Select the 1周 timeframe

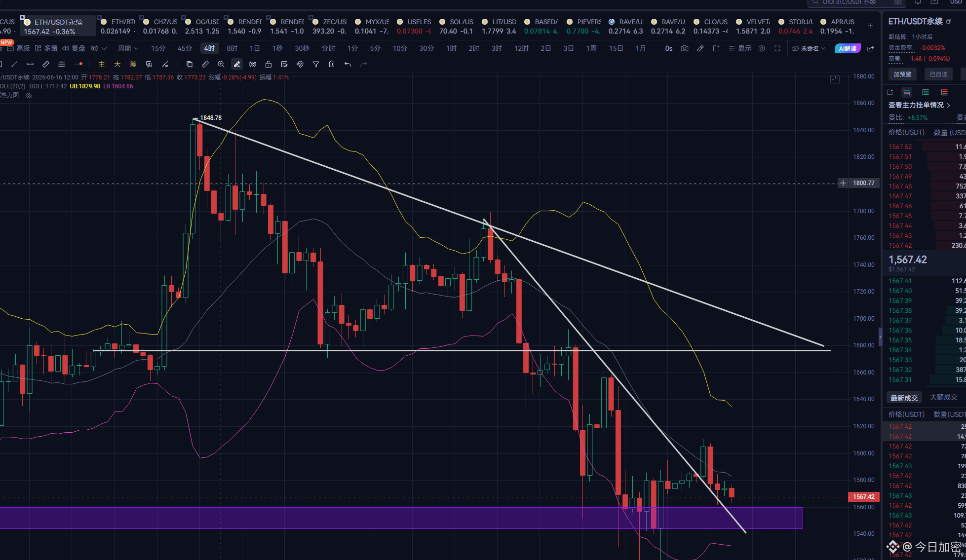pos(591,48)
